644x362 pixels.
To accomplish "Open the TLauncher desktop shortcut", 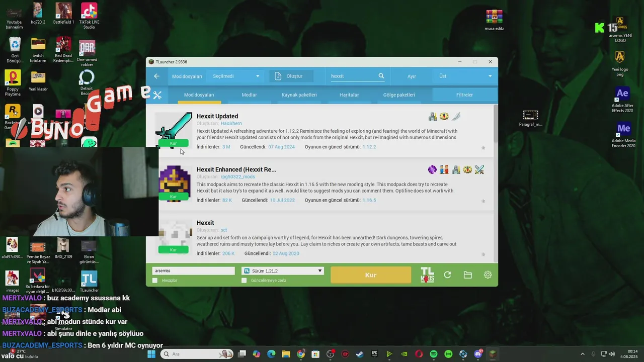I will pos(89,282).
